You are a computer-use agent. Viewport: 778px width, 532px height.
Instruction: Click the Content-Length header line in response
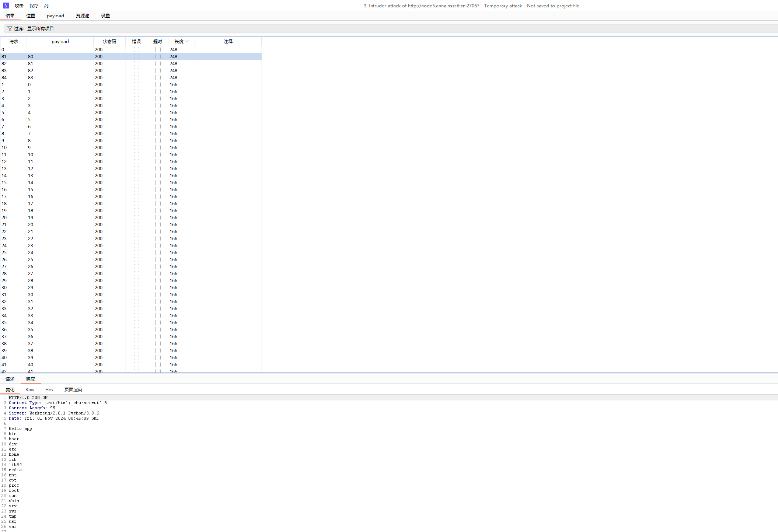point(32,408)
